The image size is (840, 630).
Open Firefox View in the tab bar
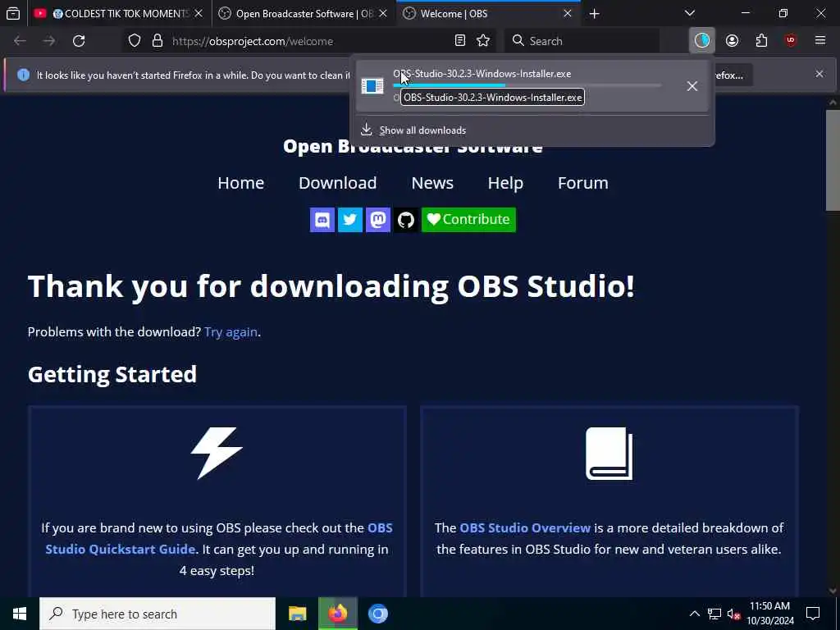13,13
